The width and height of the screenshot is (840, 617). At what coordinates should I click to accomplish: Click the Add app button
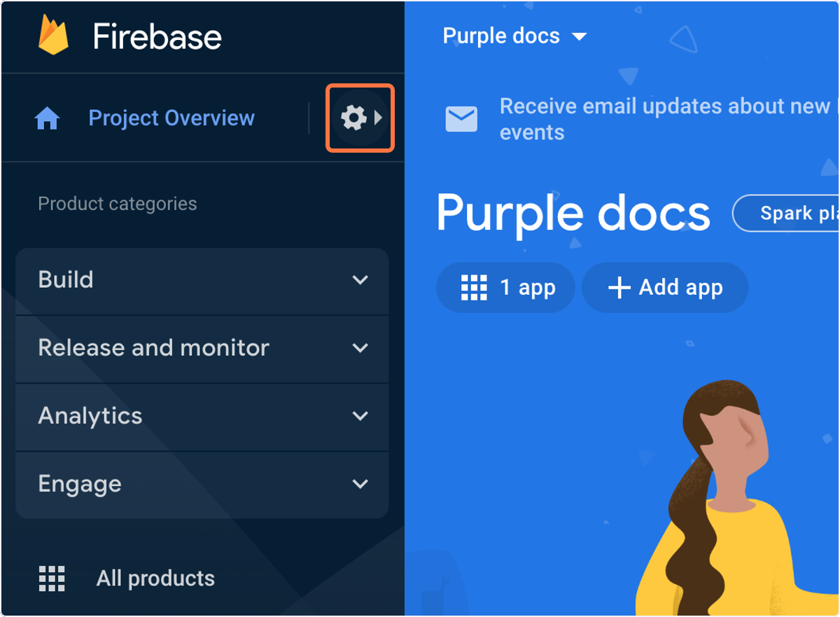pos(665,287)
